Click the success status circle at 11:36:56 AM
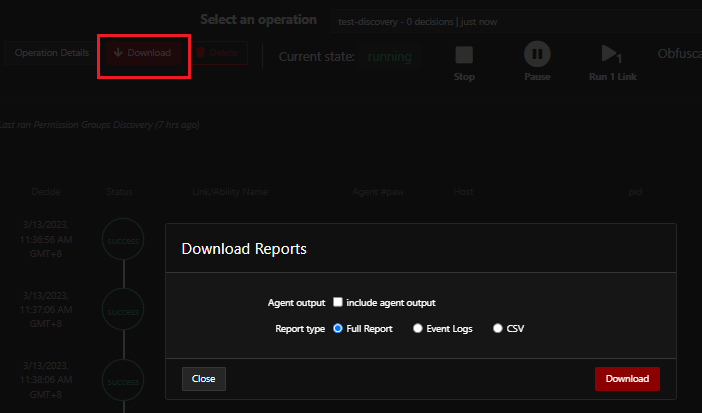Image resolution: width=702 pixels, height=413 pixels. coord(123,240)
